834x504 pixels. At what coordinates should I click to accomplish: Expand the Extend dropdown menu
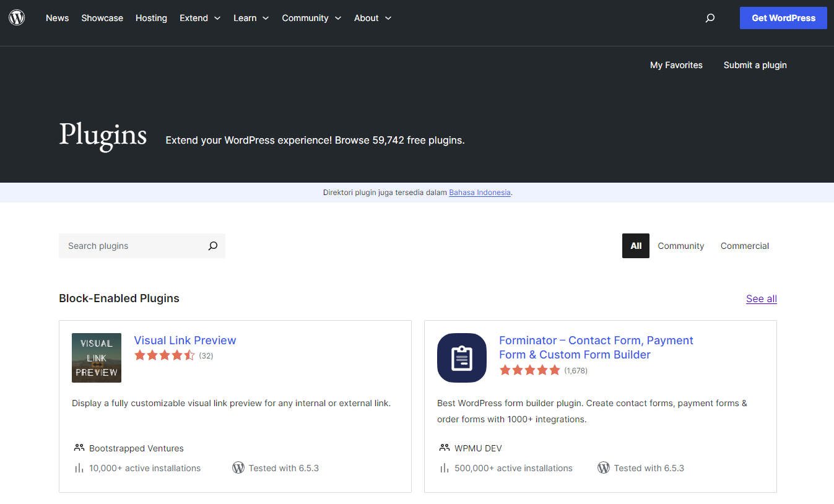tap(200, 18)
